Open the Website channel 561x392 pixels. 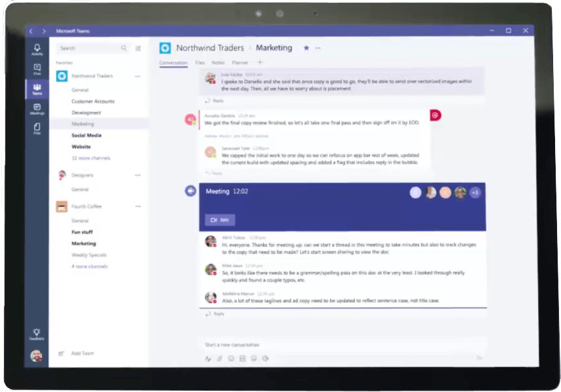81,147
